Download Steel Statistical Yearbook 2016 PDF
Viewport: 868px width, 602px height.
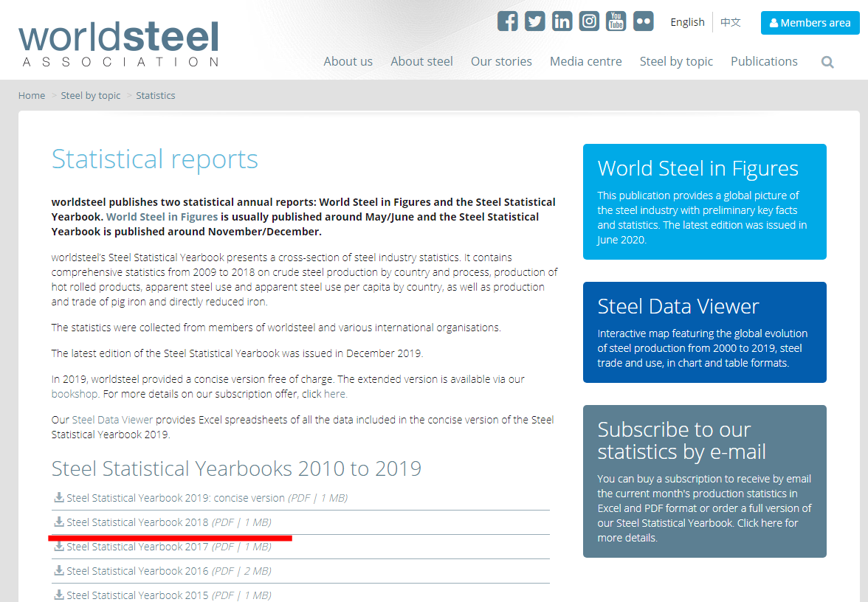pos(169,571)
